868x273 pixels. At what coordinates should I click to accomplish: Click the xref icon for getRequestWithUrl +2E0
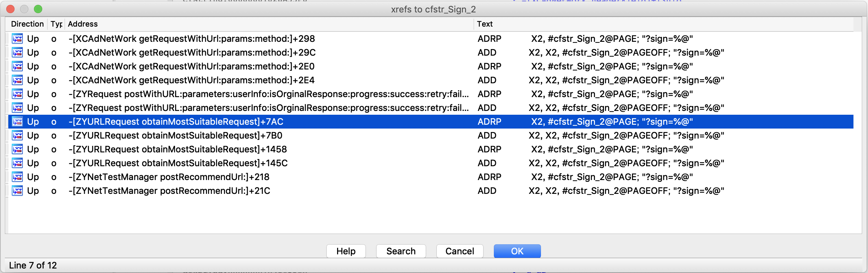17,66
